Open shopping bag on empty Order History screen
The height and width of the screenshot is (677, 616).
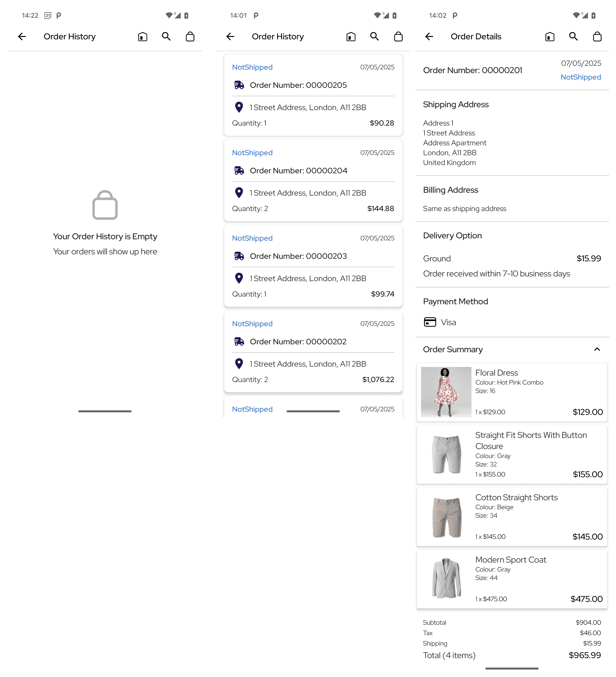[x=190, y=37]
